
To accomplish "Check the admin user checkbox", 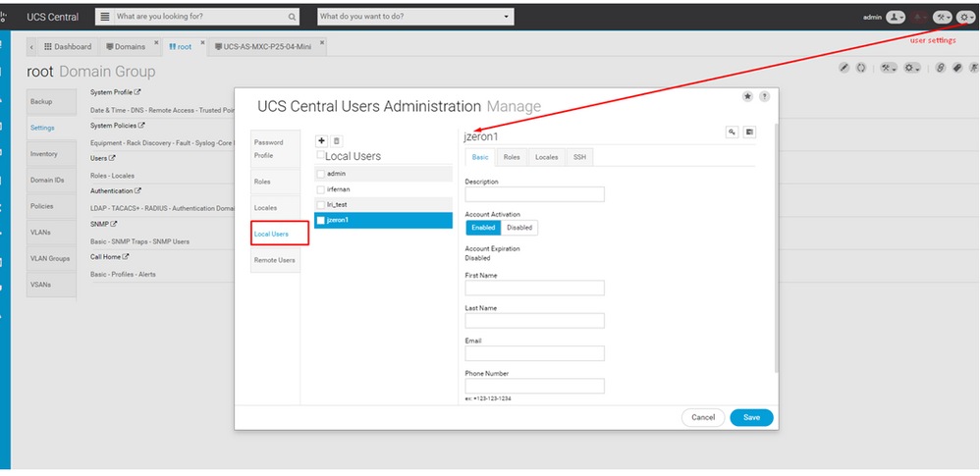I will pos(321,174).
